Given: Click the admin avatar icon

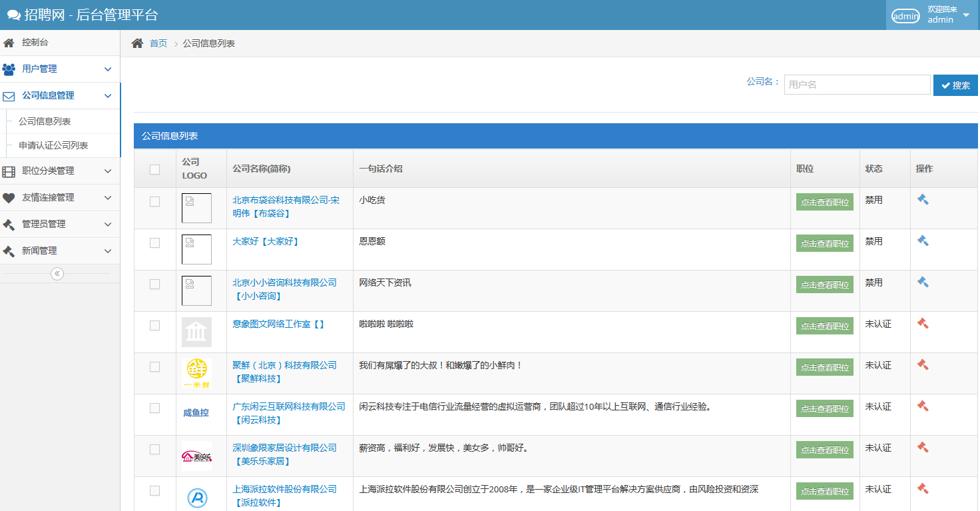Looking at the screenshot, I should point(905,16).
